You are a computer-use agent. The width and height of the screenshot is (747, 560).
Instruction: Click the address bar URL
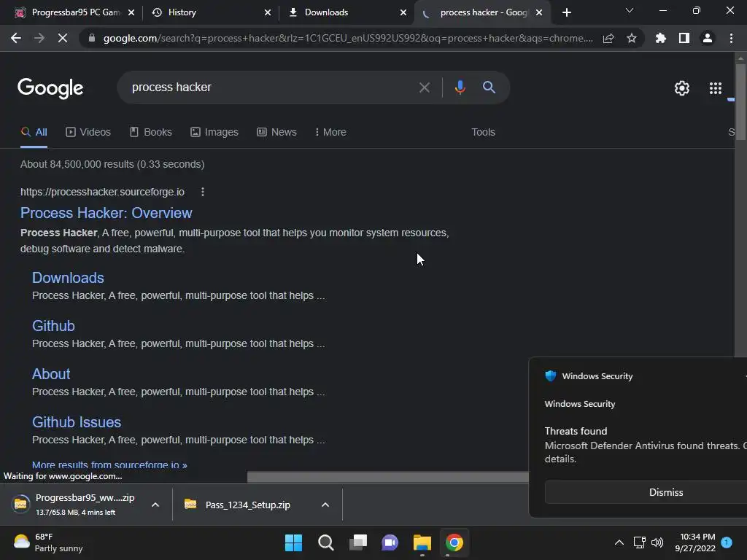point(348,38)
